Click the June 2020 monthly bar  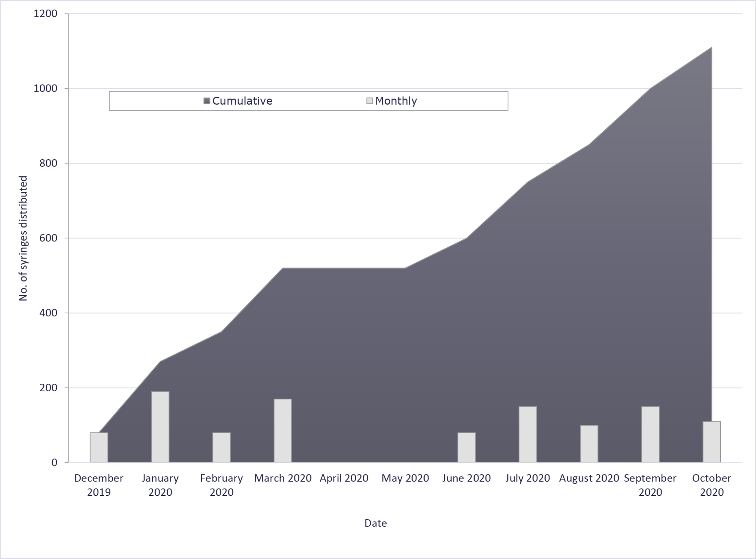coord(466,447)
